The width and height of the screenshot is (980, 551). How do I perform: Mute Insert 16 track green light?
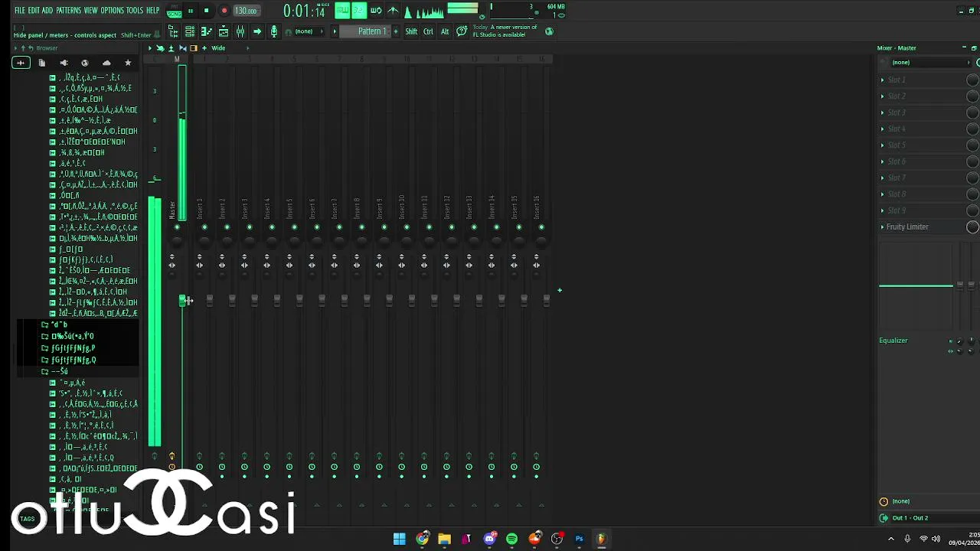tap(541, 227)
